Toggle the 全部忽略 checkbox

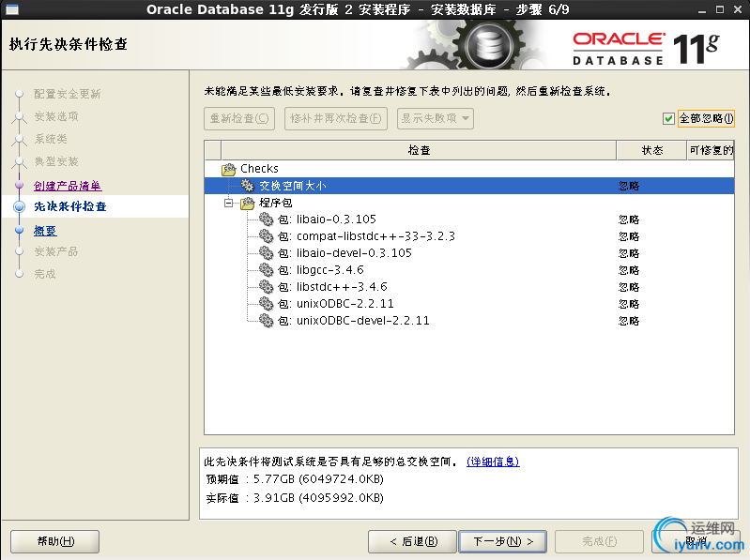coord(668,118)
